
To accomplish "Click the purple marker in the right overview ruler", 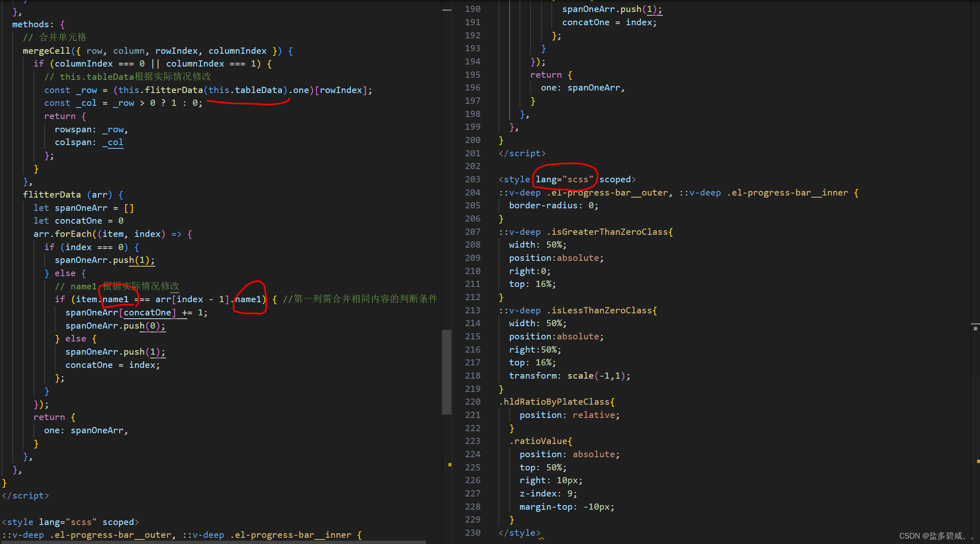I will [975, 329].
